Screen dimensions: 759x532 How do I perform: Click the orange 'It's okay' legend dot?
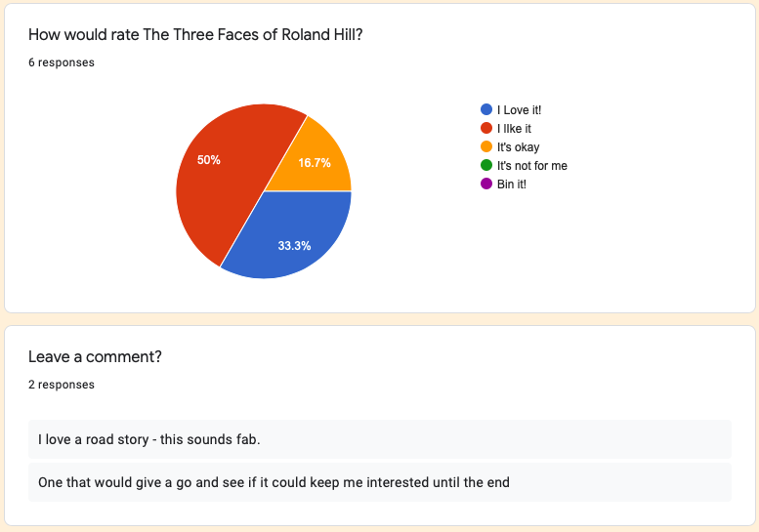(485, 147)
